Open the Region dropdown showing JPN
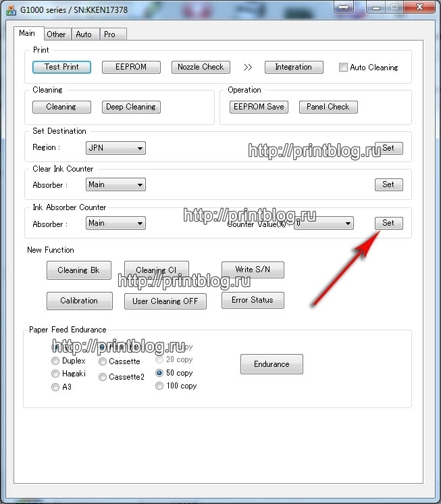Image resolution: width=441 pixels, height=504 pixels. (116, 148)
